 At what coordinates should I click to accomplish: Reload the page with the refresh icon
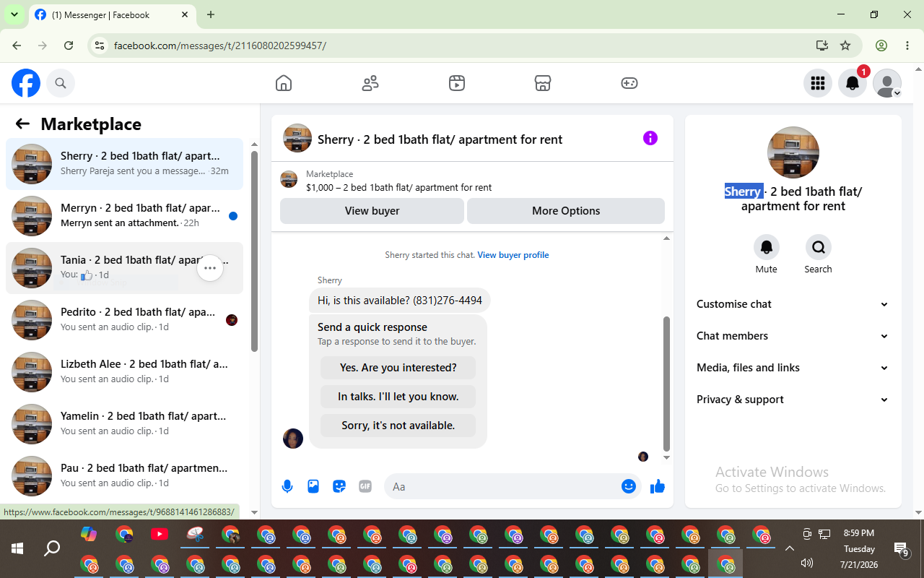point(69,46)
